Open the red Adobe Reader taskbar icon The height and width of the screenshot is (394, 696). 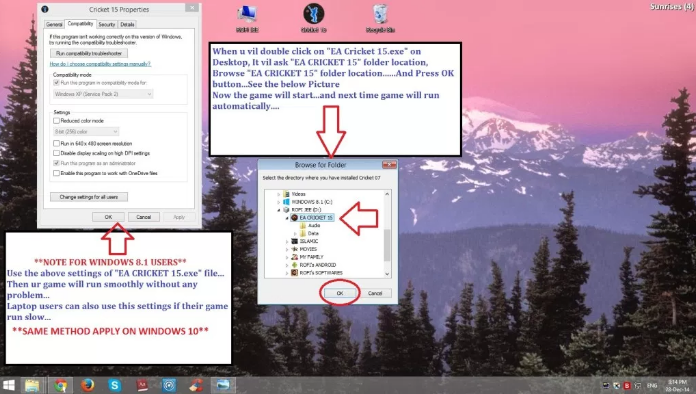point(142,385)
